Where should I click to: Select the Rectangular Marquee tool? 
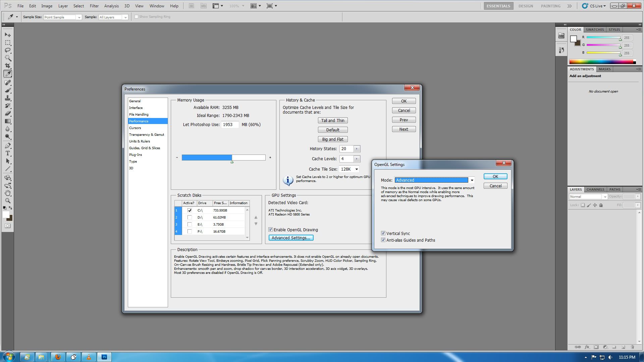(x=8, y=43)
